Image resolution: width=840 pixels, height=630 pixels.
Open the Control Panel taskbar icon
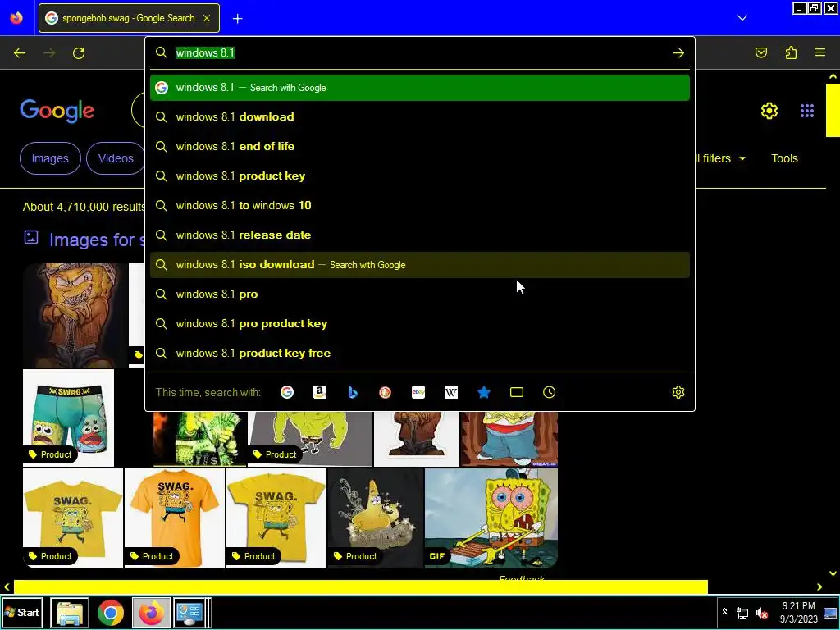tap(189, 612)
